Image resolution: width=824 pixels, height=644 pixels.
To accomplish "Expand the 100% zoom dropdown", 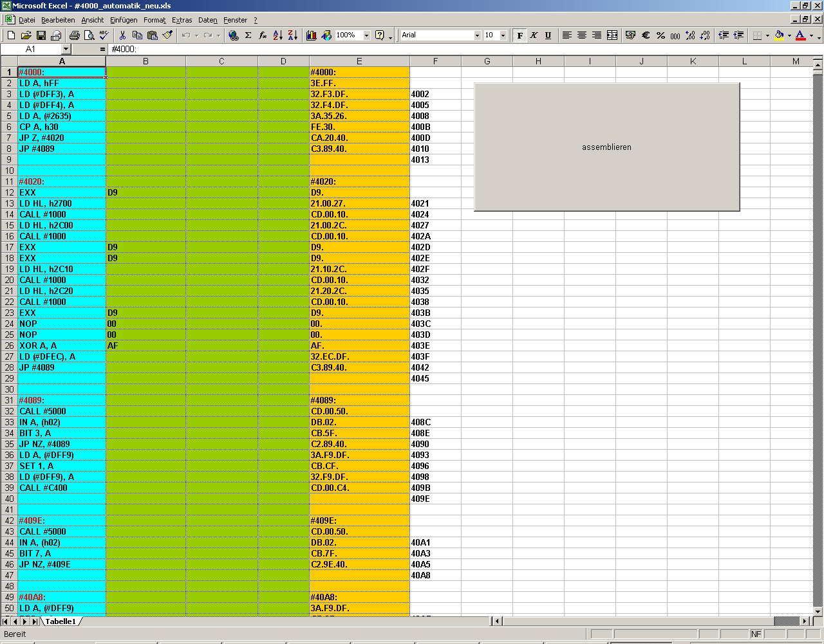I will click(x=366, y=35).
